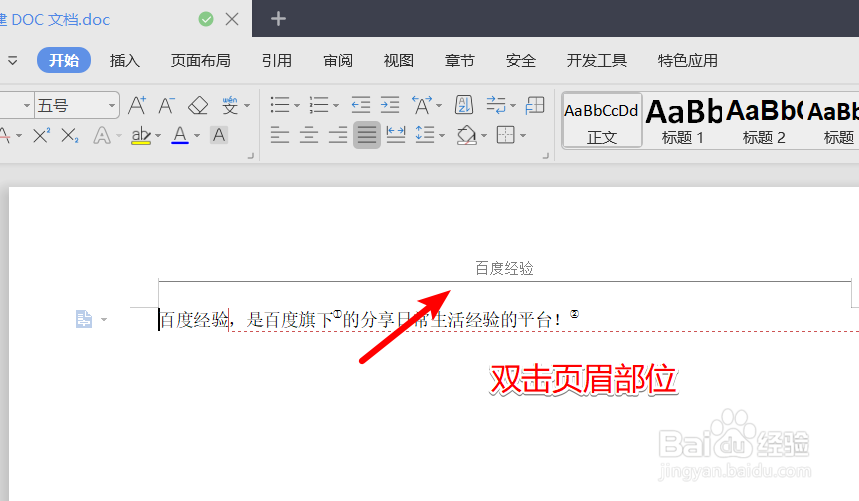
Task: Switch to the 视图 tab
Action: point(399,60)
